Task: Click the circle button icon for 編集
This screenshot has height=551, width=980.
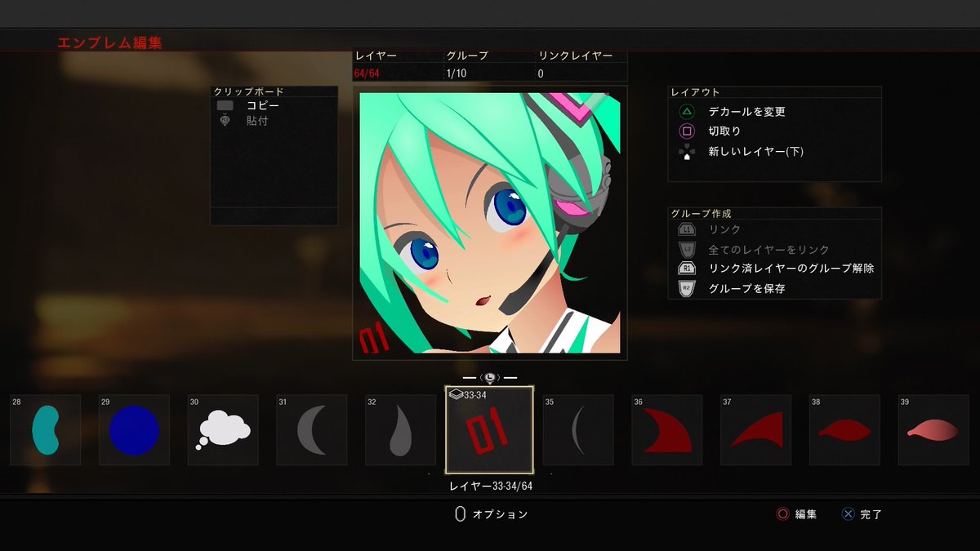Action: [782, 514]
